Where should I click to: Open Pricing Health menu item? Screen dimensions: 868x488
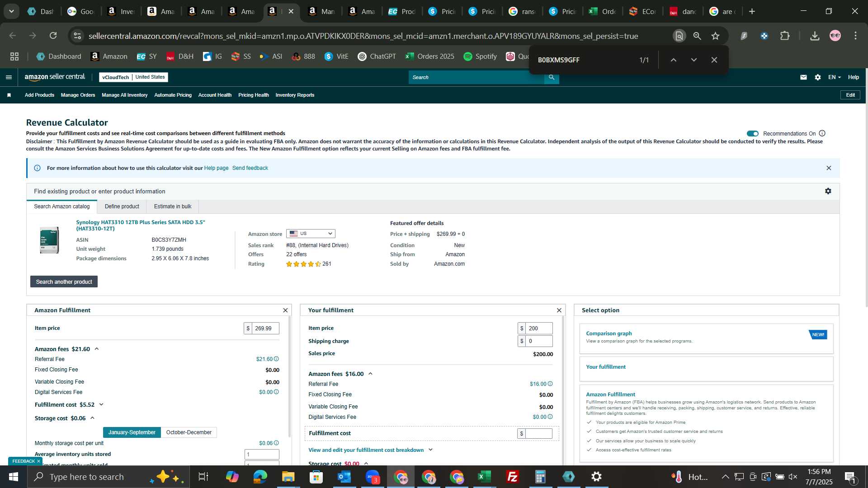[x=253, y=95]
